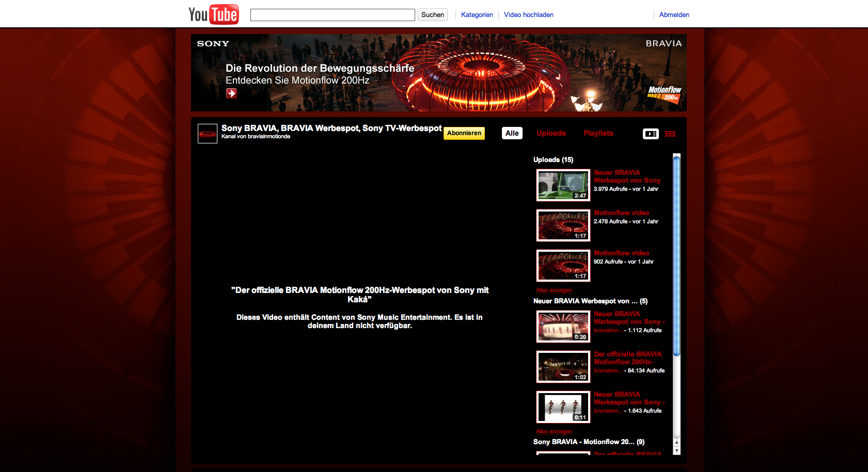Screen dimensions: 868x472
Task: Click the channel avatar thumbnail icon
Action: [x=208, y=134]
